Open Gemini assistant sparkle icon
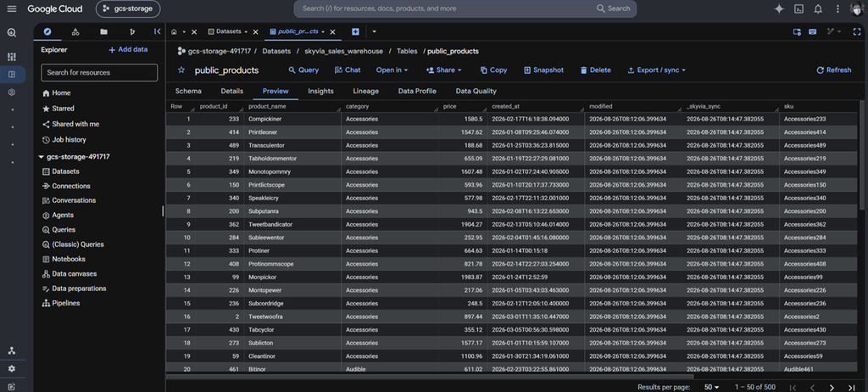The width and height of the screenshot is (868, 392). pyautogui.click(x=779, y=8)
